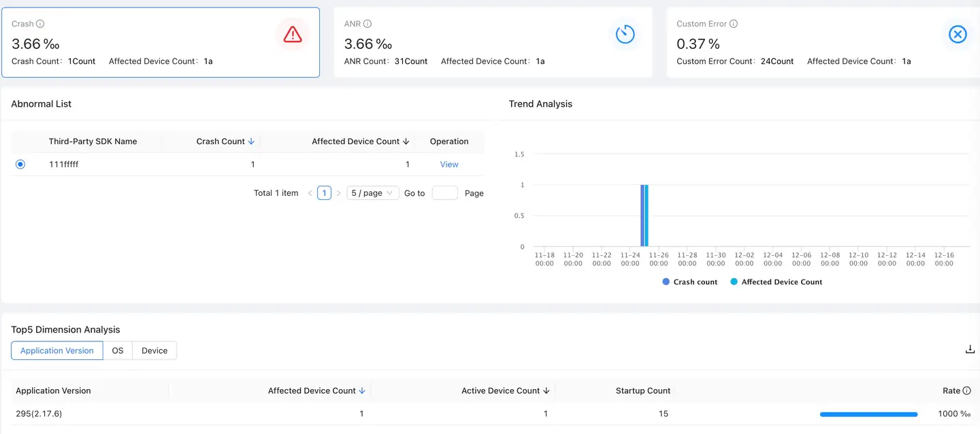The image size is (980, 434).
Task: Download the Top5 Dimension Analysis data
Action: click(x=970, y=350)
